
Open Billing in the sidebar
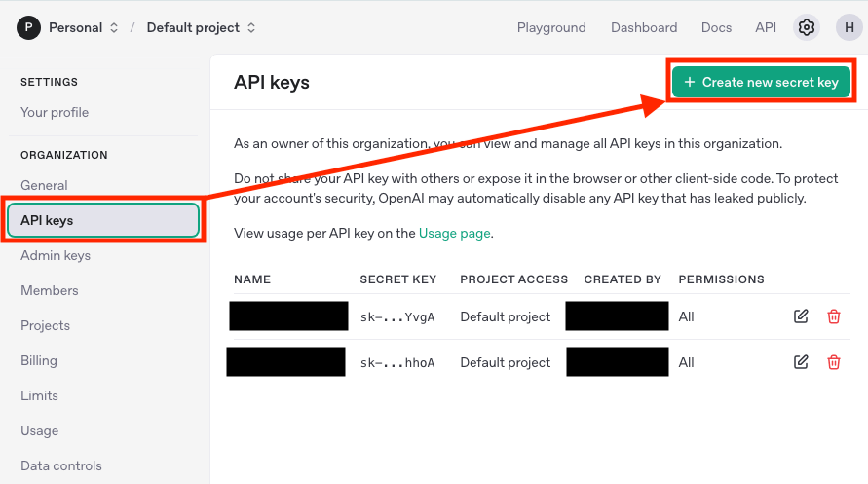tap(39, 360)
